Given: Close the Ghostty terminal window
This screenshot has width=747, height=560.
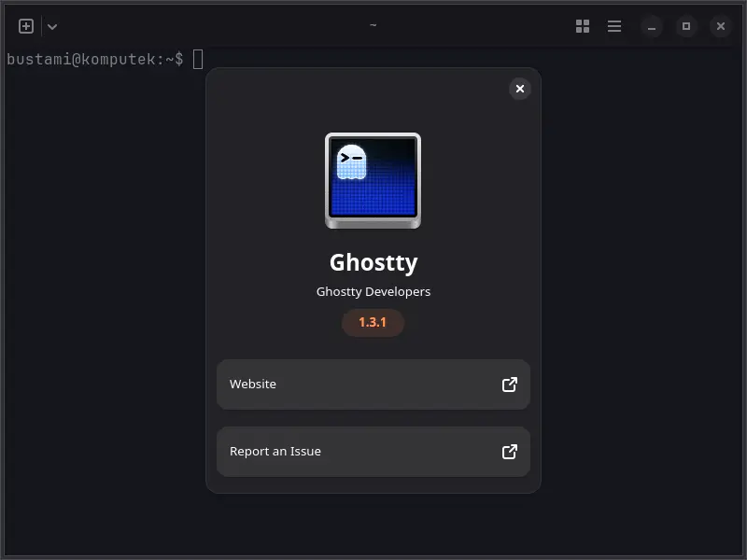Looking at the screenshot, I should coord(720,26).
